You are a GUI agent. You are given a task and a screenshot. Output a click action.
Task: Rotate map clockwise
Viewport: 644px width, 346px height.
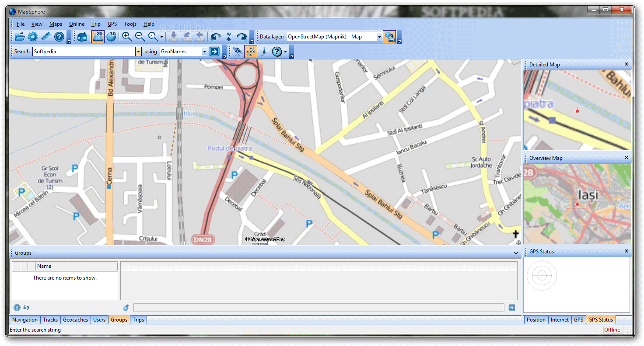coord(242,37)
